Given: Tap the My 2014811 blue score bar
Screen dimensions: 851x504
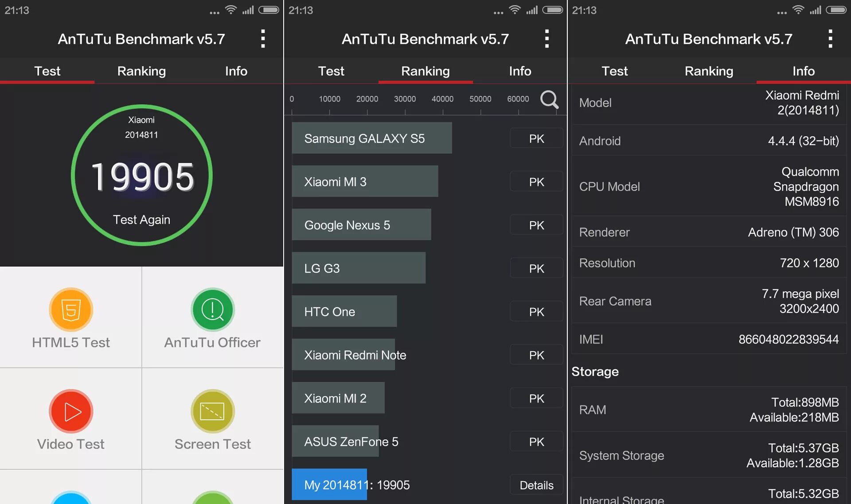Looking at the screenshot, I should 329,484.
